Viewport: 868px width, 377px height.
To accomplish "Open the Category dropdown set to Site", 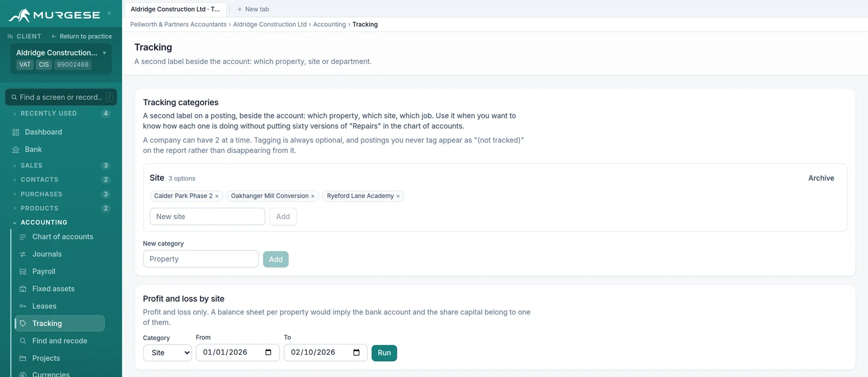I will [x=168, y=353].
